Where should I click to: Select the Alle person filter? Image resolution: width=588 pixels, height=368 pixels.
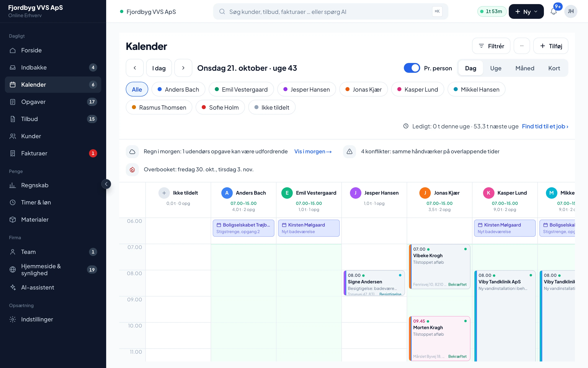click(137, 89)
